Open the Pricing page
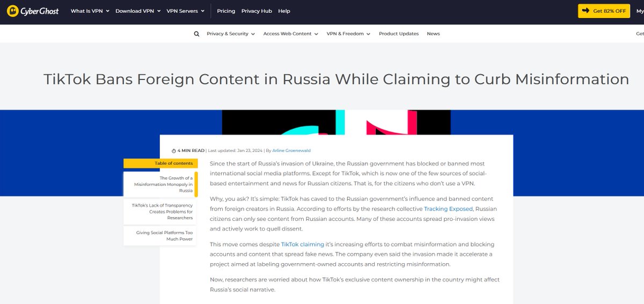Screen dimensions: 644x304 coord(226,11)
